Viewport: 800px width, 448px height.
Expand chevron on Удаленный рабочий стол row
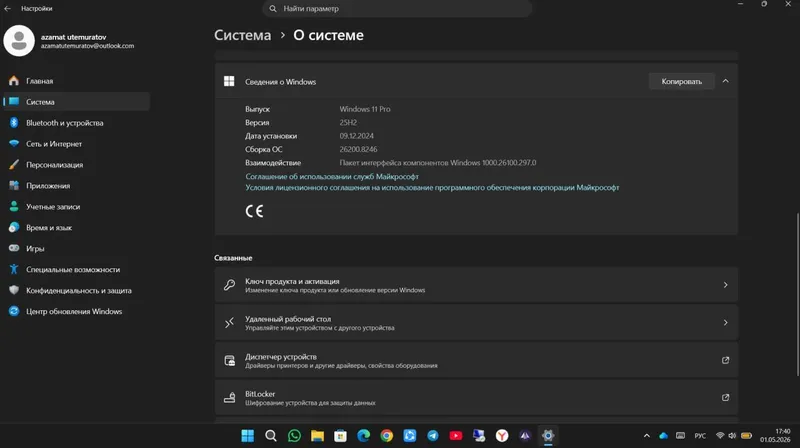pos(726,322)
